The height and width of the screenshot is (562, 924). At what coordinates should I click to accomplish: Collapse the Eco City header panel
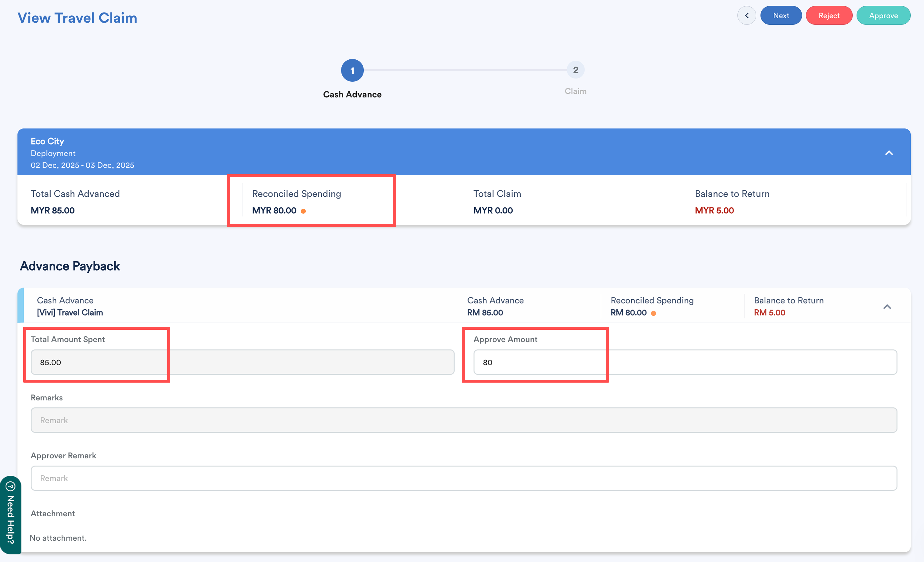coord(889,152)
